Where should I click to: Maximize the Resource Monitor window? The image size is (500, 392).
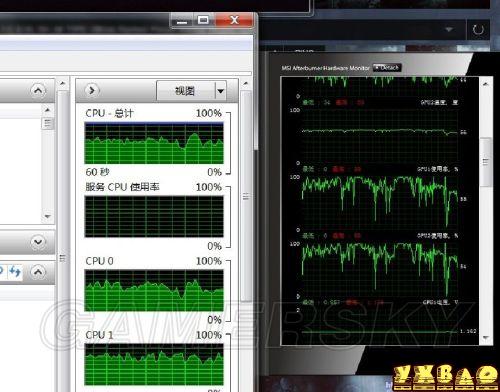pyautogui.click(x=203, y=20)
